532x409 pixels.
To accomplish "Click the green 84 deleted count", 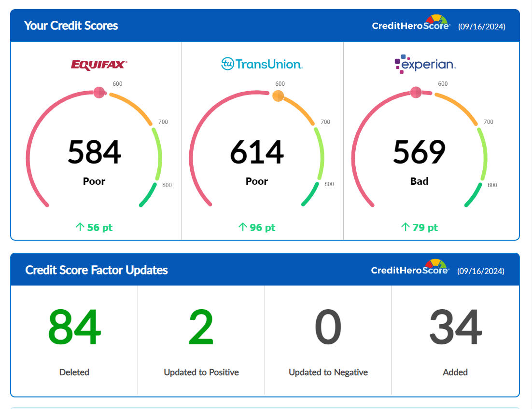I will point(74,327).
